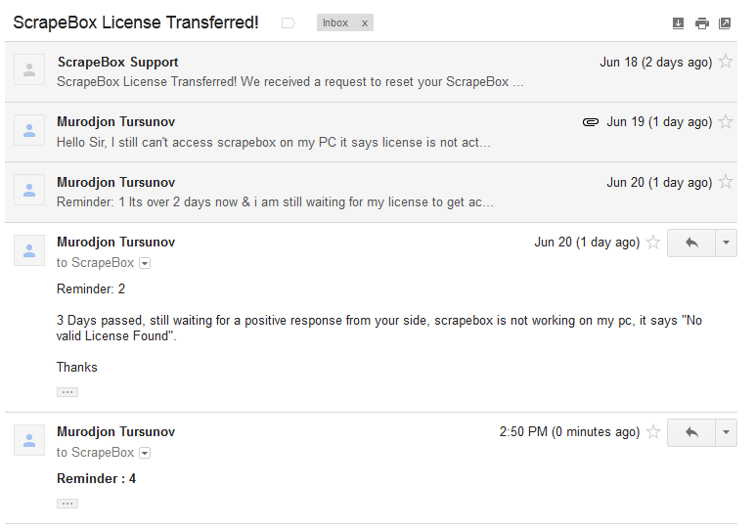Show trimmed content in Reminder: 2 message

pos(67,392)
